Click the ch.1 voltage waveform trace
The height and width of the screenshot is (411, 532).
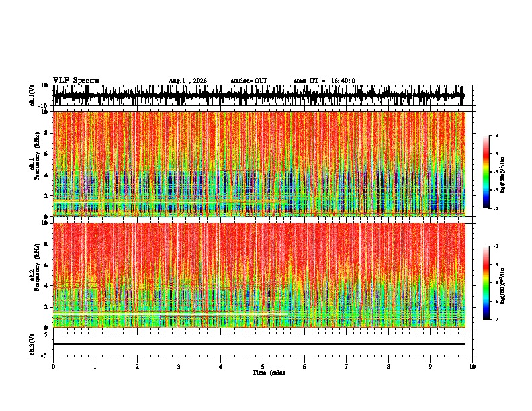point(259,95)
